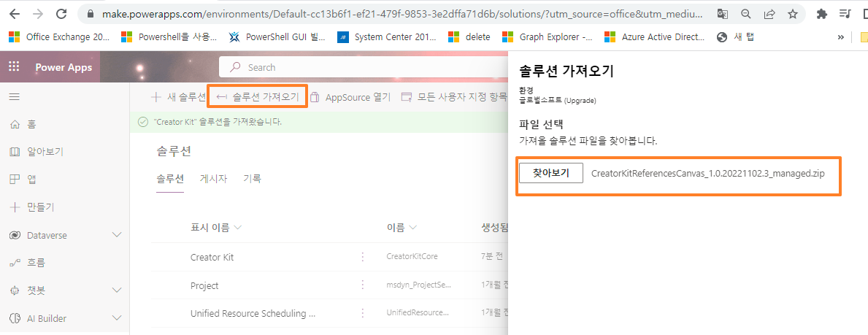Click the share page icon in address bar
The width and height of the screenshot is (868, 335).
(769, 14)
